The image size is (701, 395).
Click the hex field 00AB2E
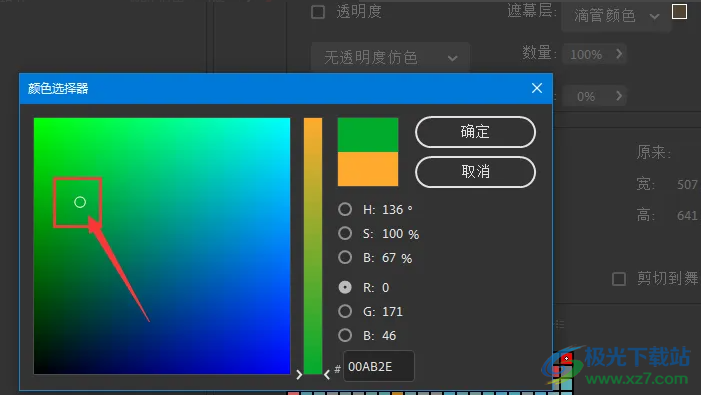coord(379,366)
